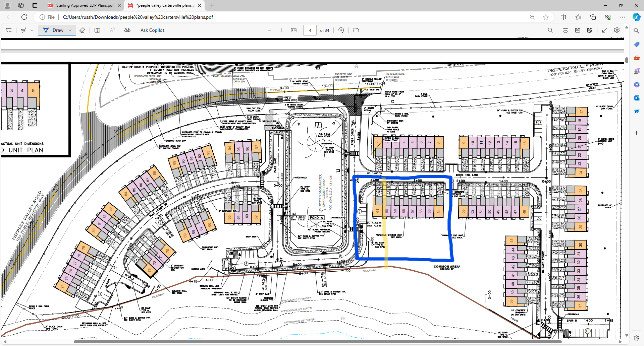Click the address bar file path
The width and height of the screenshot is (644, 346).
138,17
